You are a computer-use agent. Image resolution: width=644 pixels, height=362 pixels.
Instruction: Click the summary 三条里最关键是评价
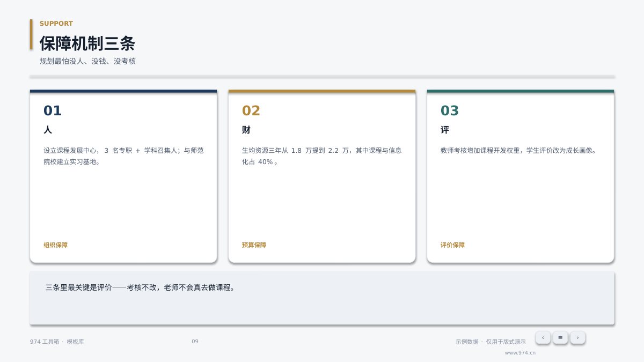point(141,287)
